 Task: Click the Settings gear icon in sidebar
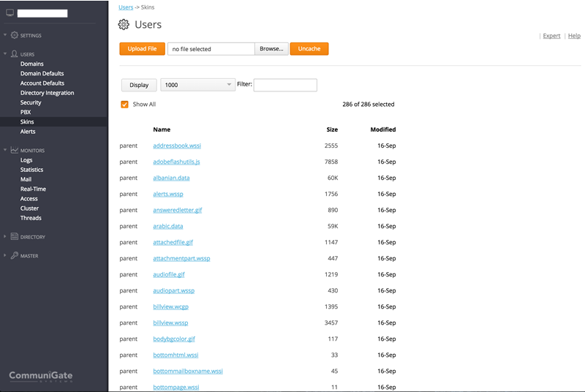click(x=14, y=35)
